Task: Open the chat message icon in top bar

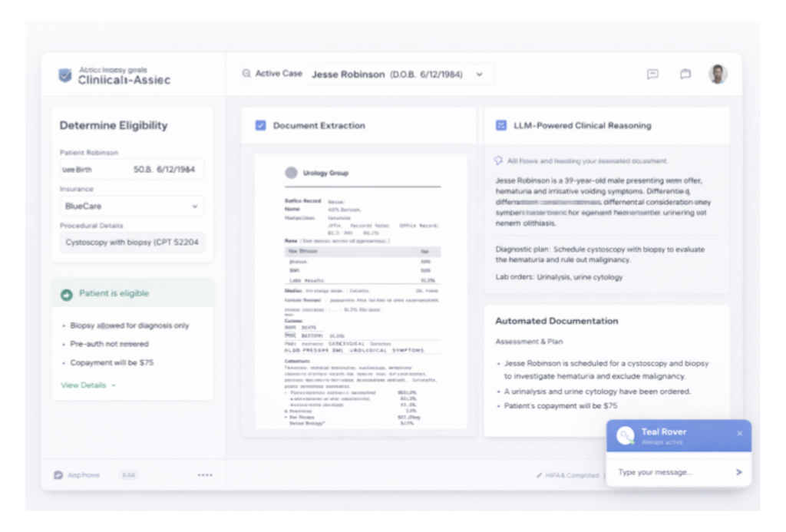Action: click(x=652, y=74)
